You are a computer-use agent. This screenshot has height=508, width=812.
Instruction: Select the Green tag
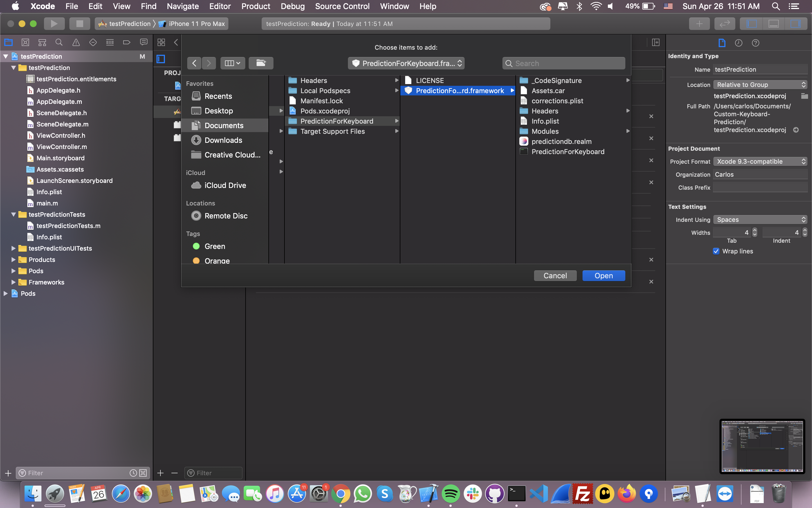[x=225, y=246]
